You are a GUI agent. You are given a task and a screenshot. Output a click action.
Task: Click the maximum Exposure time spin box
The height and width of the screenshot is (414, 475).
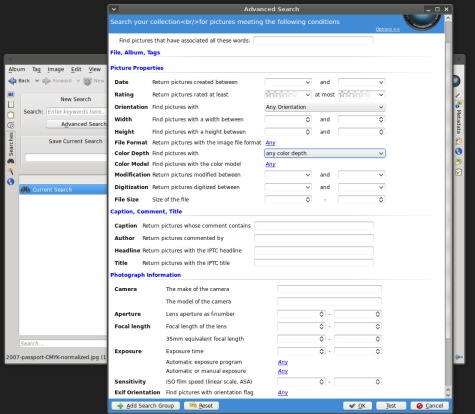coord(358,351)
